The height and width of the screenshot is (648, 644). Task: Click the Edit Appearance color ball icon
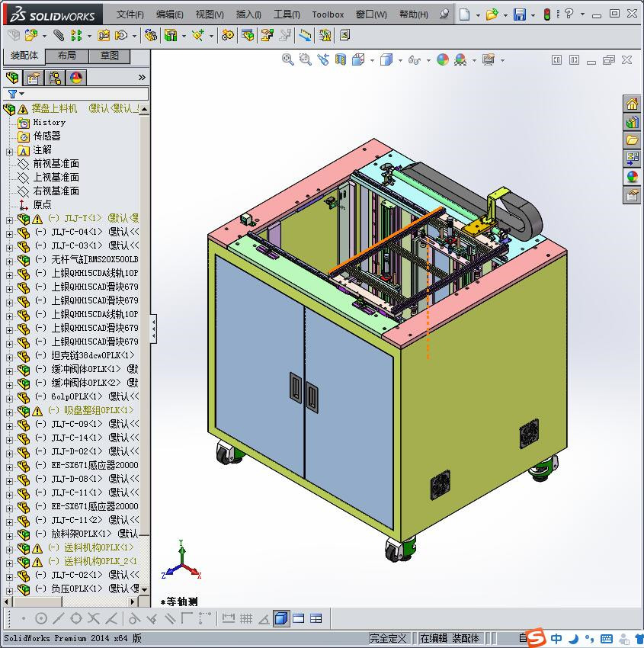442,60
